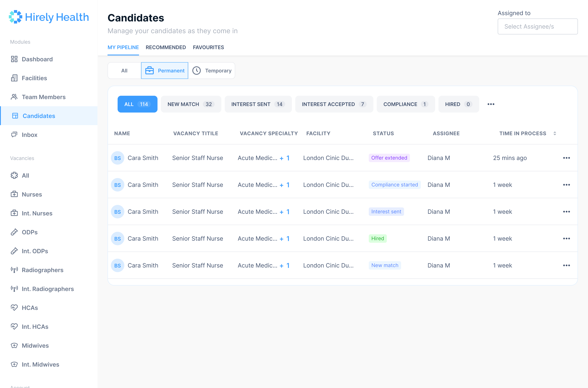
Task: Choose the All job types toggle
Action: [124, 71]
